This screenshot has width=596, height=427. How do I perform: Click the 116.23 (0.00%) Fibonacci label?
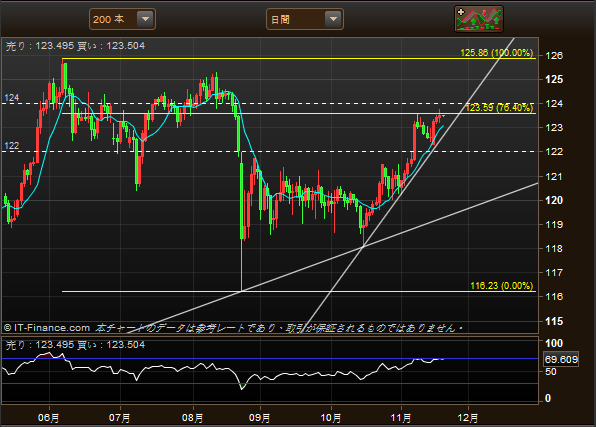click(x=502, y=286)
